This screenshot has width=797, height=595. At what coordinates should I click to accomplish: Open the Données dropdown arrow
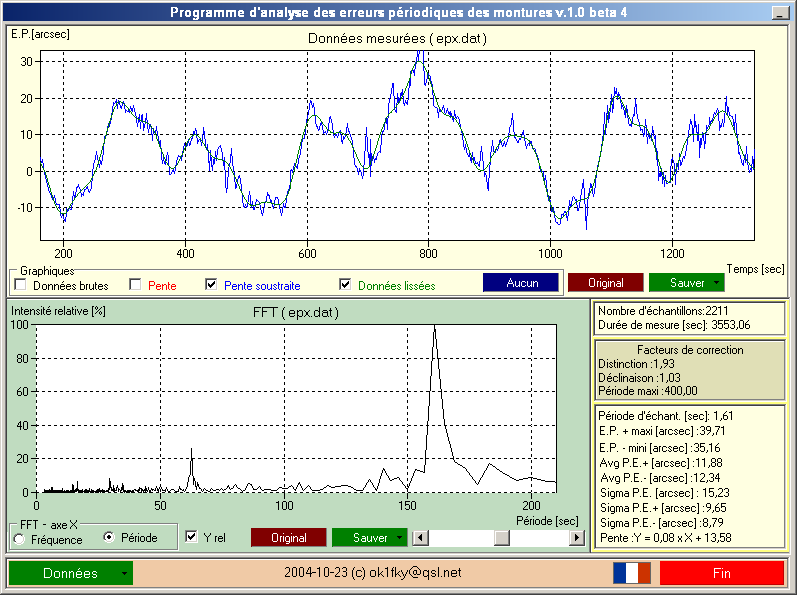click(x=125, y=573)
